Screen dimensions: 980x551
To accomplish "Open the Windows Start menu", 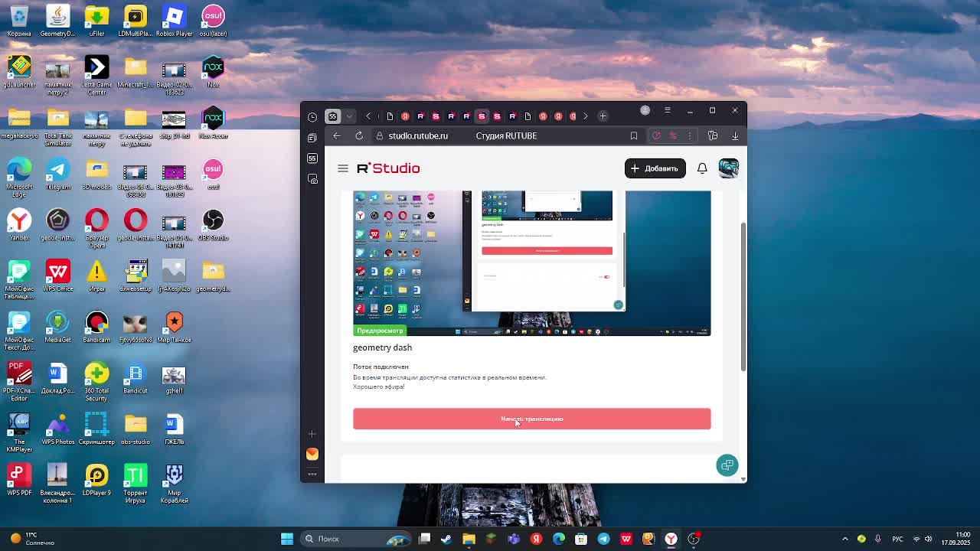I will pyautogui.click(x=287, y=539).
